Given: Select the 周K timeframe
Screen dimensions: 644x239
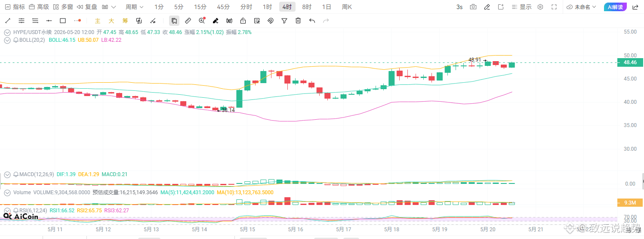Looking at the screenshot, I should (347, 7).
